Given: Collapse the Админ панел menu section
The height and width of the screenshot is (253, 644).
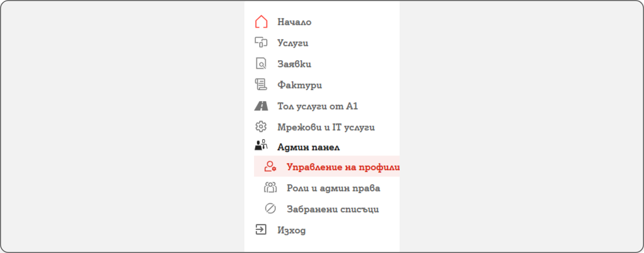Looking at the screenshot, I should click(x=308, y=147).
